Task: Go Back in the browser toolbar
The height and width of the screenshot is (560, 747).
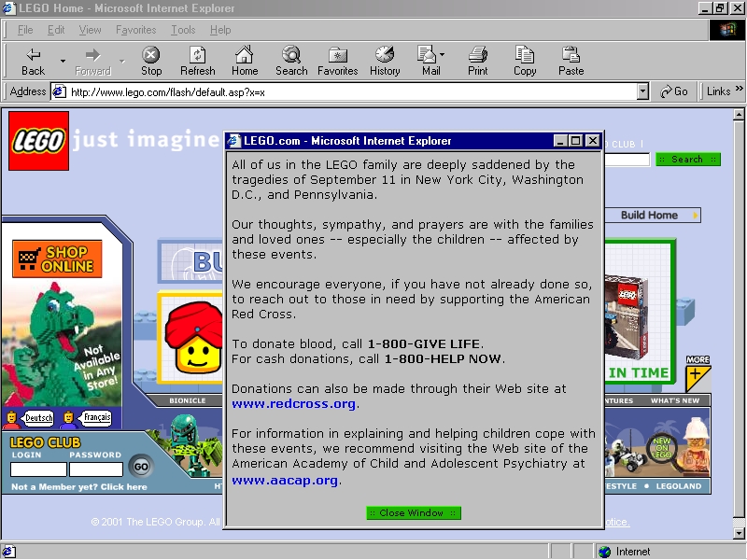Action: [x=33, y=61]
